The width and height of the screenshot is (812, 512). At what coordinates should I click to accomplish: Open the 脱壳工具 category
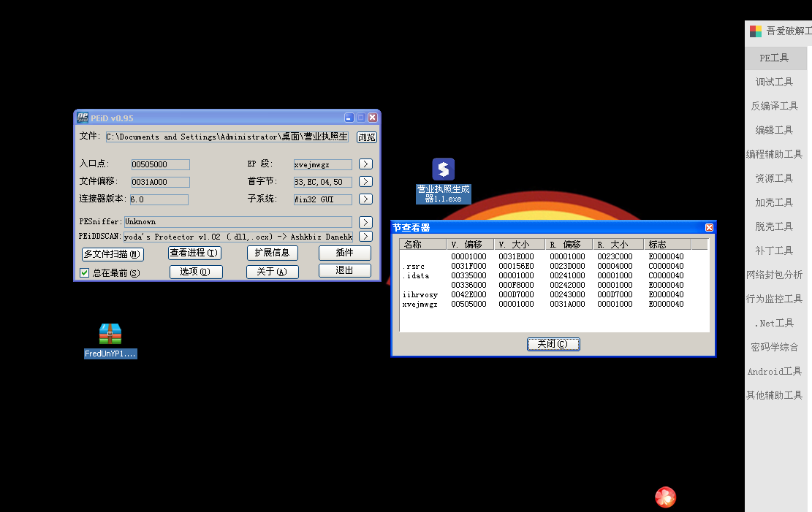[x=775, y=226]
